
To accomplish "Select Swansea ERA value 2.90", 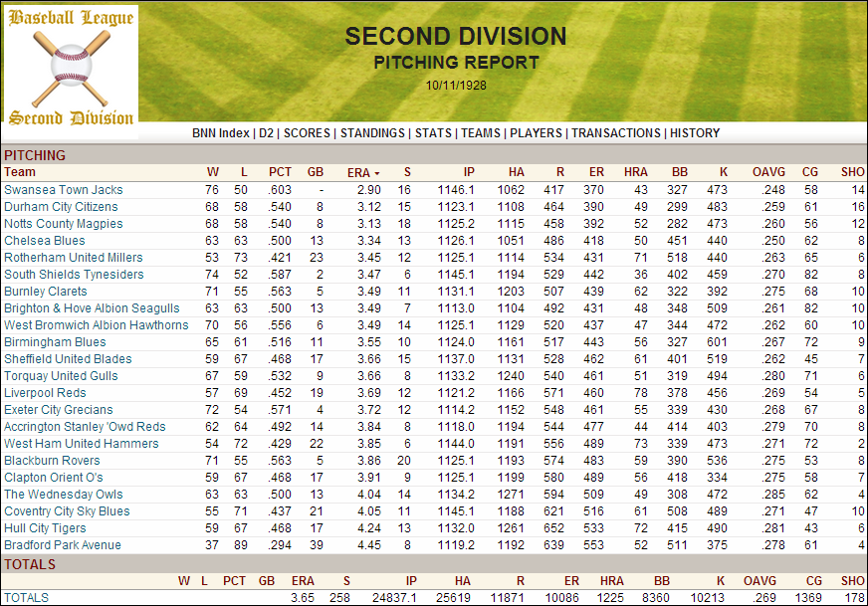I will coord(369,190).
